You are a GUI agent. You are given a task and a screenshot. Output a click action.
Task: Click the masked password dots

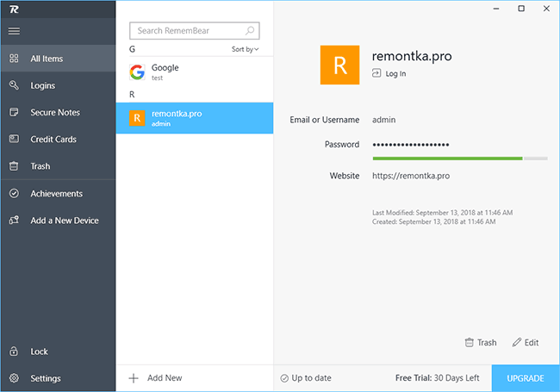point(411,145)
